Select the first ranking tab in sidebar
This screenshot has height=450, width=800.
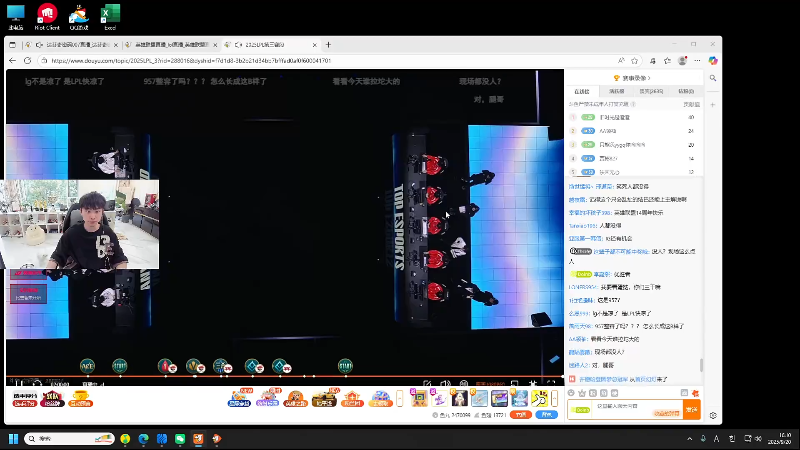[x=582, y=91]
